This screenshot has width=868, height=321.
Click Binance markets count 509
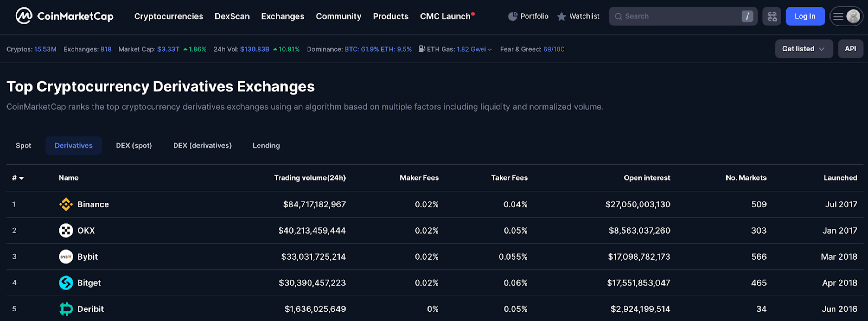tap(759, 204)
